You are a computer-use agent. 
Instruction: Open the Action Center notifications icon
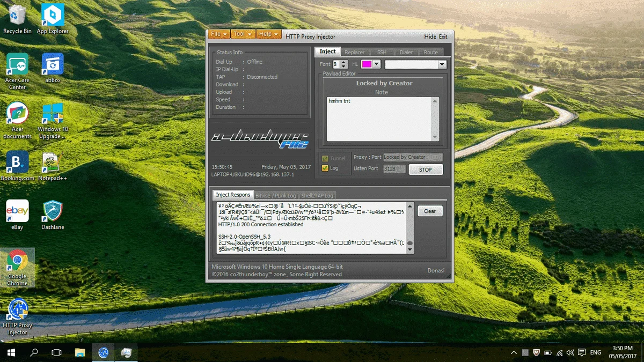pyautogui.click(x=582, y=352)
